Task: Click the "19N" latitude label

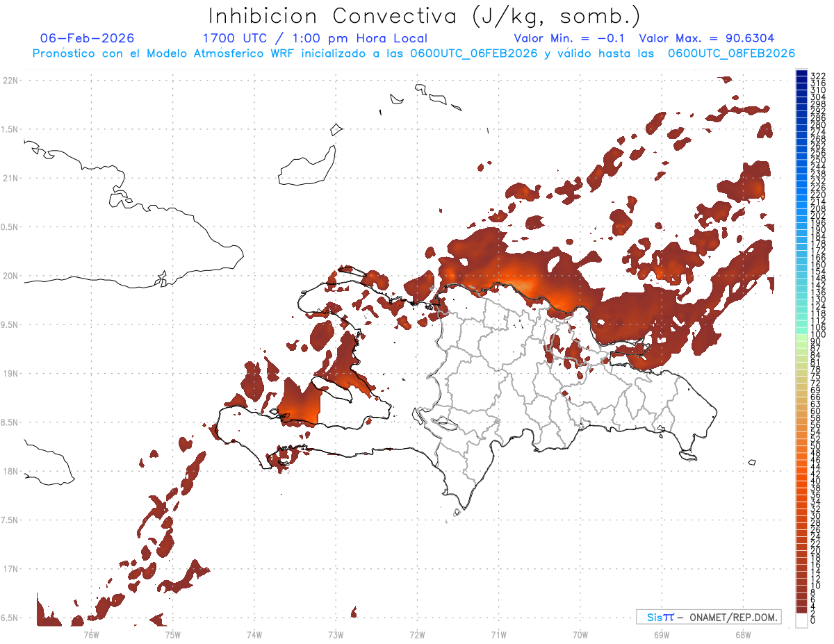Action: pyautogui.click(x=10, y=373)
